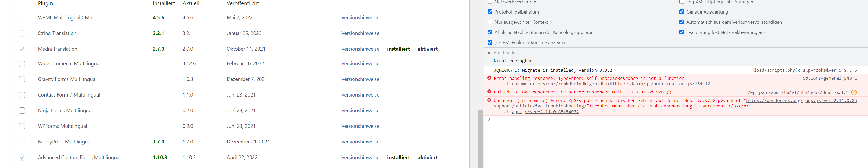868x168 pixels.
Task: Click the date 'Februar 16, 2022'
Action: 245,64
